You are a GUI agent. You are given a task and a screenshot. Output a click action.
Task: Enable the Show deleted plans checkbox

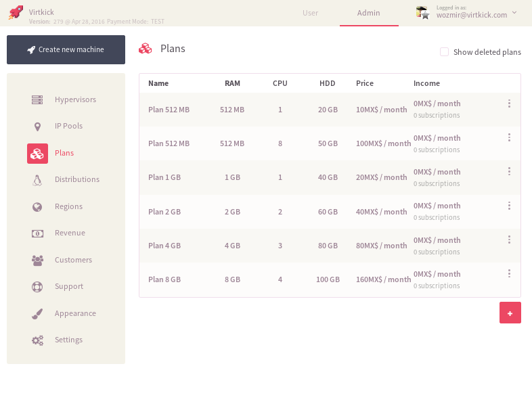[x=444, y=52]
